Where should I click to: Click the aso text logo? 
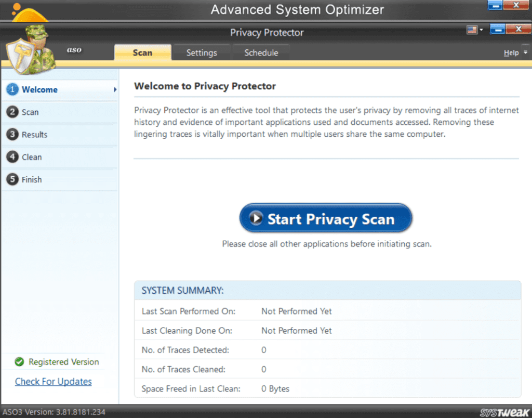click(x=74, y=50)
